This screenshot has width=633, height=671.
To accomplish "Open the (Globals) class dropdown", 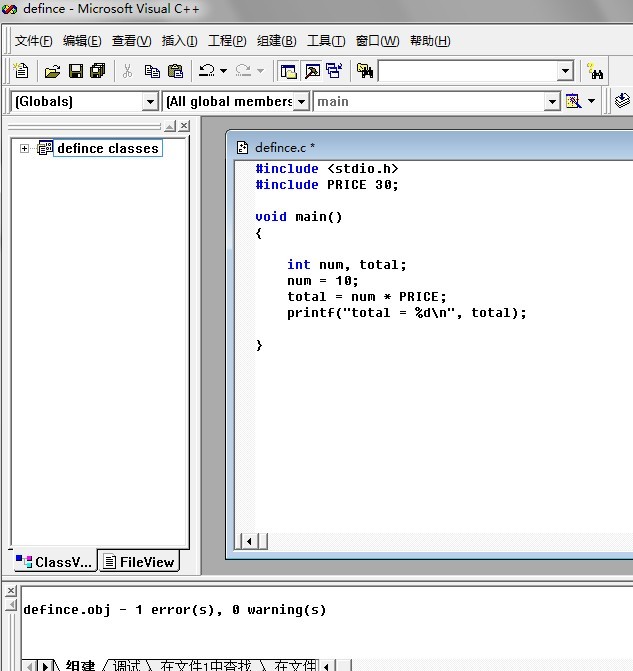I will [150, 102].
